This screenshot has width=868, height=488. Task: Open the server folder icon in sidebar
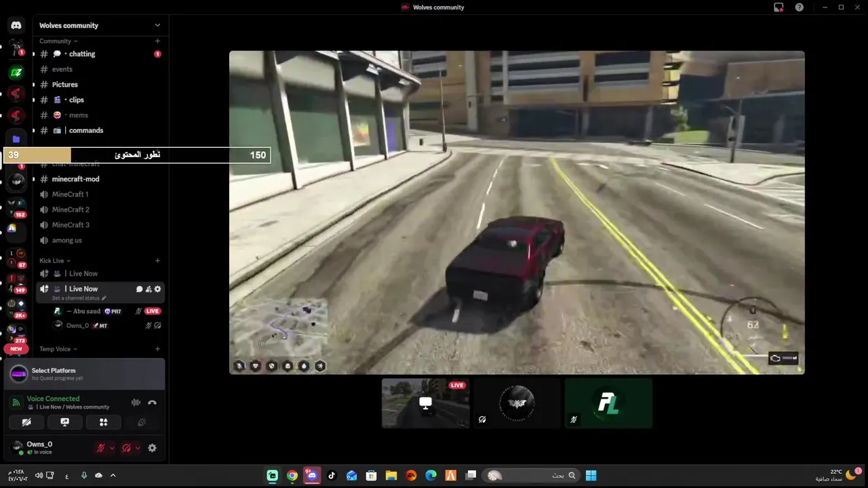[16, 139]
